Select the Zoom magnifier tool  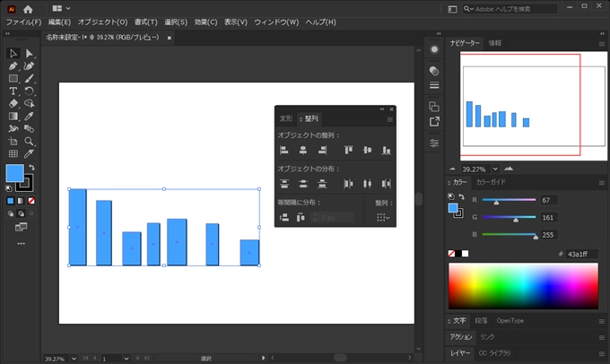[30, 141]
